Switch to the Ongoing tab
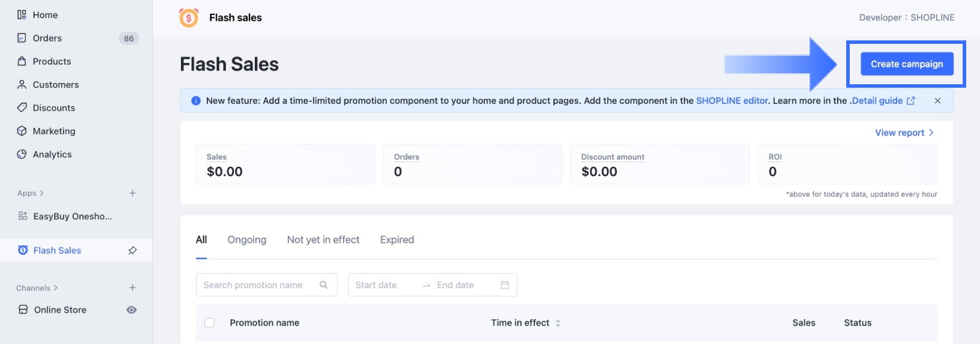This screenshot has height=344, width=980. (x=247, y=240)
